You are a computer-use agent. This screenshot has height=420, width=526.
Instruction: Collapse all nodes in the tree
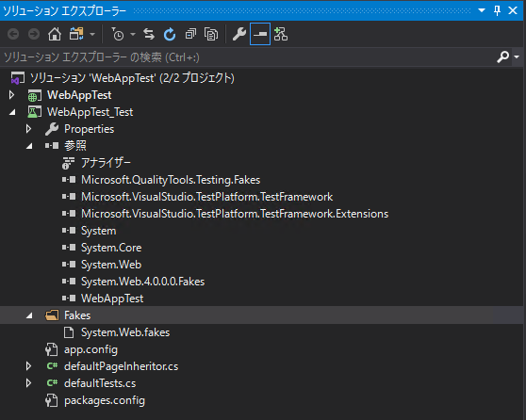[x=190, y=34]
